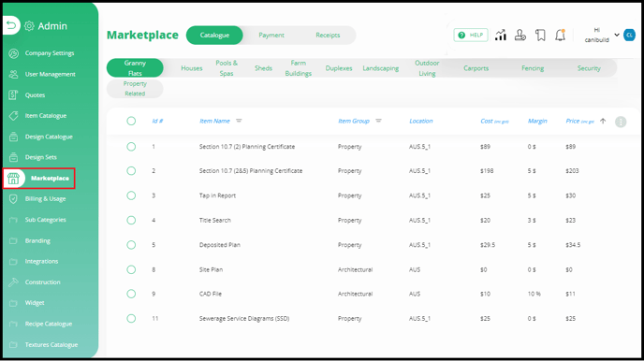Image resolution: width=644 pixels, height=361 pixels.
Task: Click the Textures Catalogue folder icon
Action: tap(13, 344)
